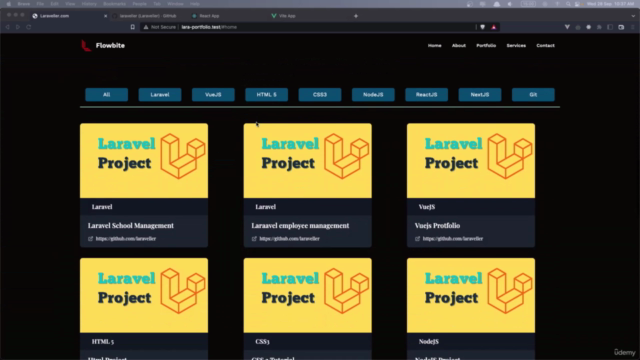Filter projects by Laravel
Screen dimensions: 640x360
pyautogui.click(x=160, y=95)
